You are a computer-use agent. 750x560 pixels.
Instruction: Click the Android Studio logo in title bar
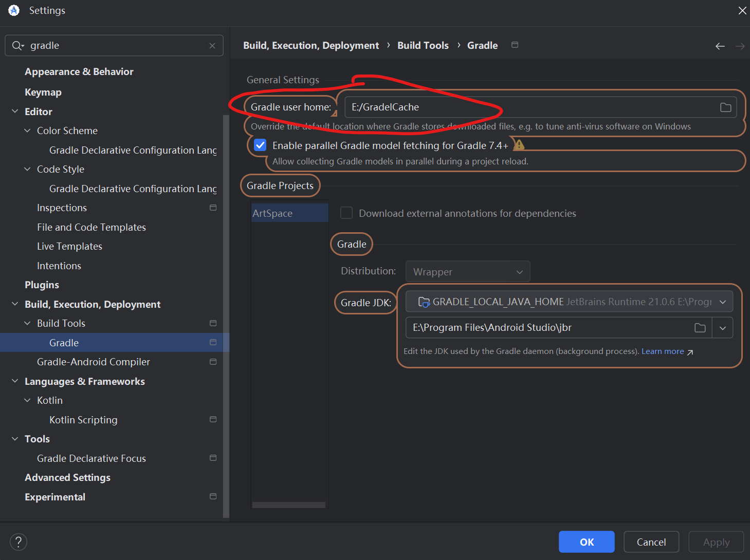click(14, 10)
